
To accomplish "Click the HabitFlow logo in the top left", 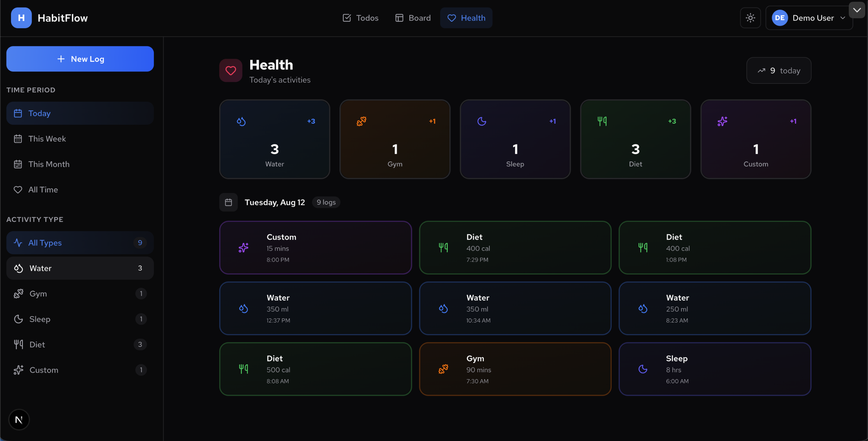I will pos(49,18).
